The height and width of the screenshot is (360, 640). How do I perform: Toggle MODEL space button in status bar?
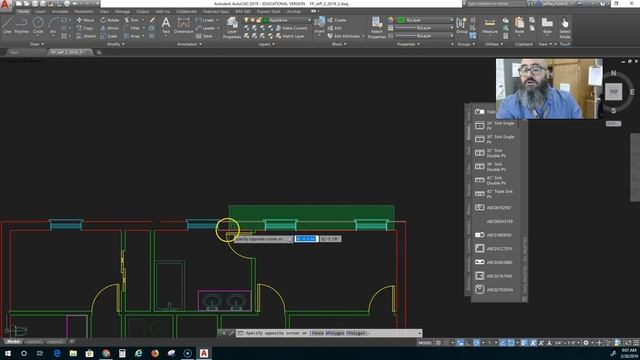pyautogui.click(x=425, y=343)
